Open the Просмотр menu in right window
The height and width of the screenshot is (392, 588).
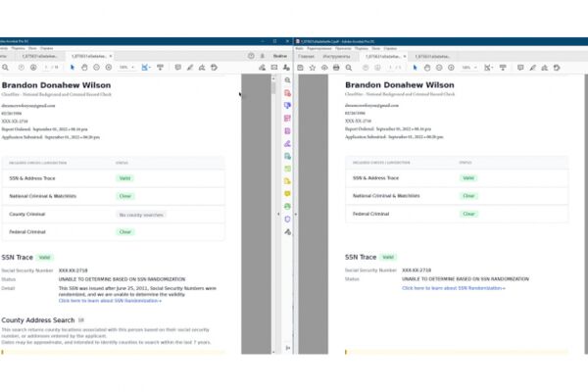(343, 48)
